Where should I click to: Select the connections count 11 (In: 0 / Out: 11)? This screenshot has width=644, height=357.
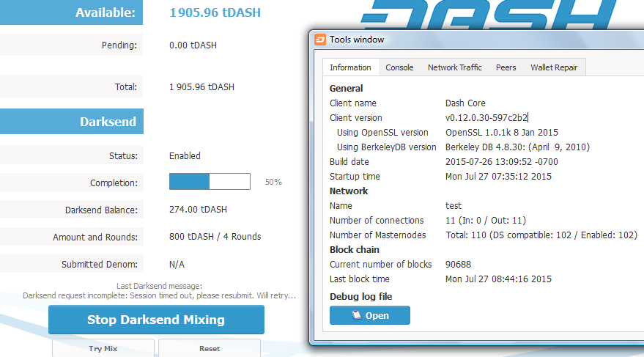coord(486,221)
